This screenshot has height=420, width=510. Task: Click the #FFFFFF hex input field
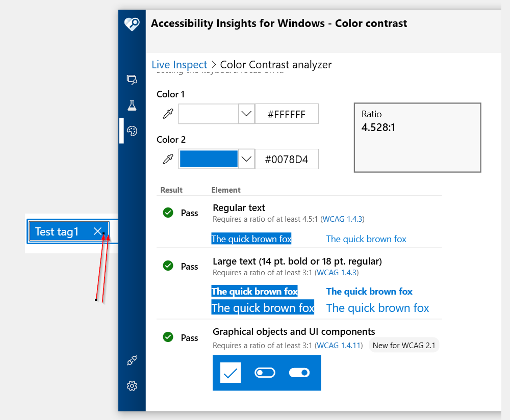pyautogui.click(x=287, y=114)
